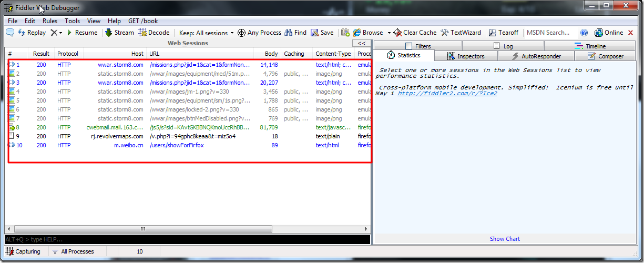Select the cwebmail.mail.163 session row

(x=188, y=127)
